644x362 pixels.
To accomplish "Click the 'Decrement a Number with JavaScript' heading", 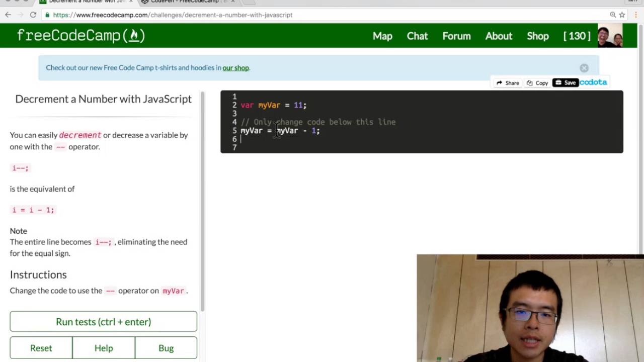I will coord(103,99).
